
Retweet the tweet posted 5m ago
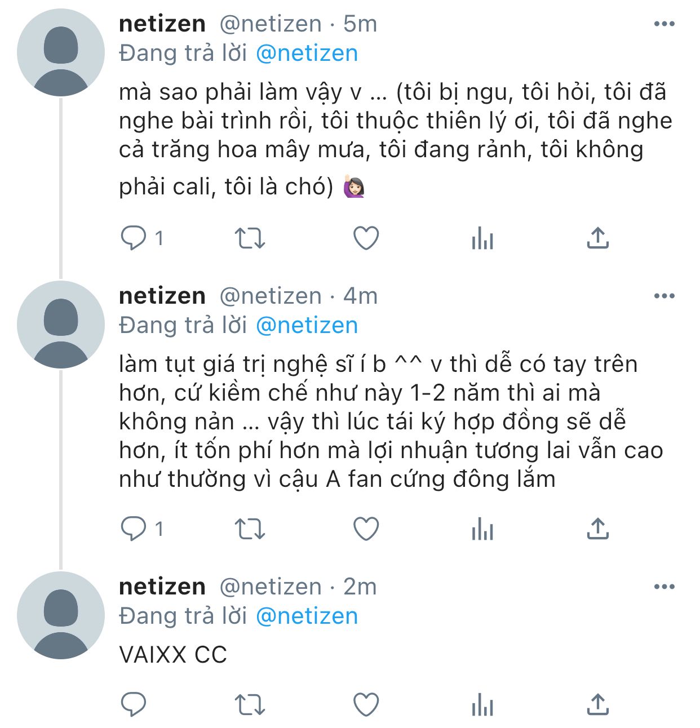click(250, 238)
